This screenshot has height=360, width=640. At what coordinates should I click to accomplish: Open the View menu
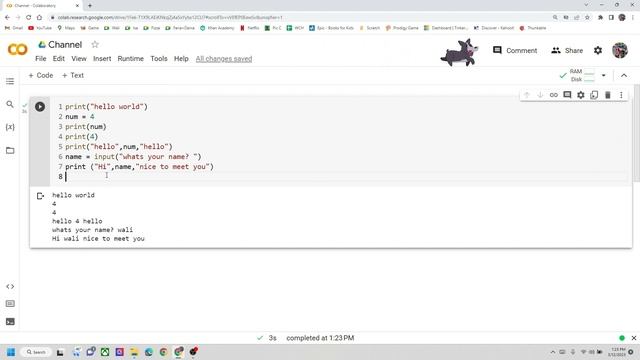pyautogui.click(x=79, y=59)
